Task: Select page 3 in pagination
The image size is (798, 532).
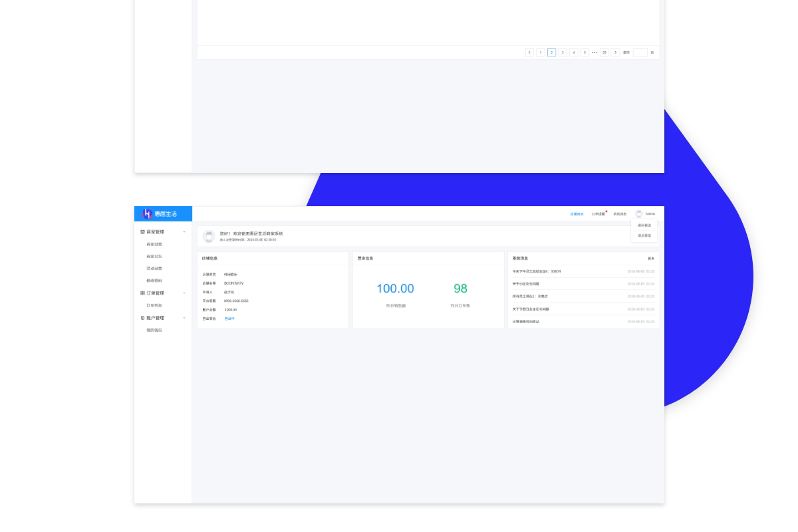Action: click(x=563, y=53)
